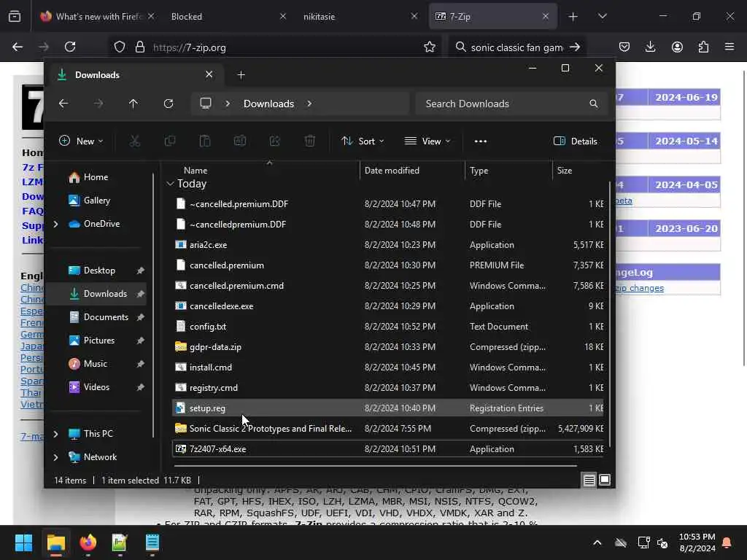Viewport: 747px width, 560px height.
Task: Expand the OneDrive tree node
Action: pyautogui.click(x=55, y=224)
